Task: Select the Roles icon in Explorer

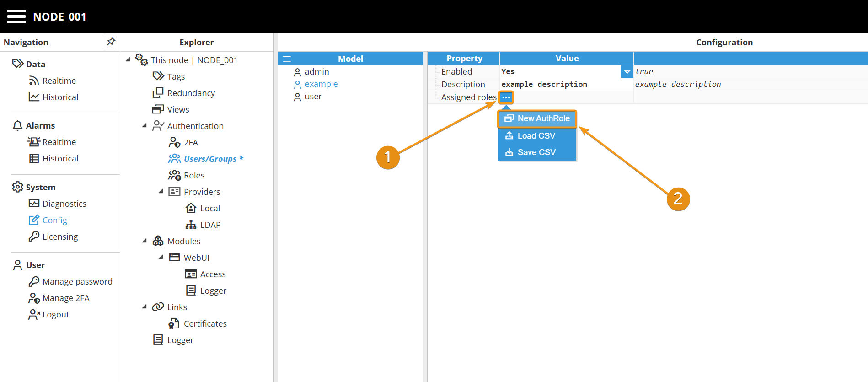Action: click(174, 176)
